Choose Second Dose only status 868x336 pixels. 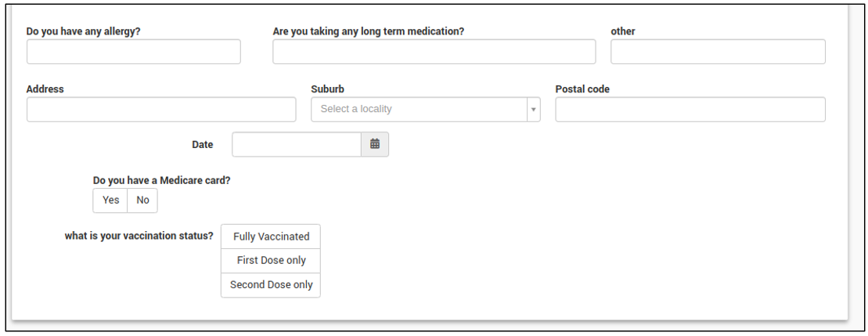(271, 285)
